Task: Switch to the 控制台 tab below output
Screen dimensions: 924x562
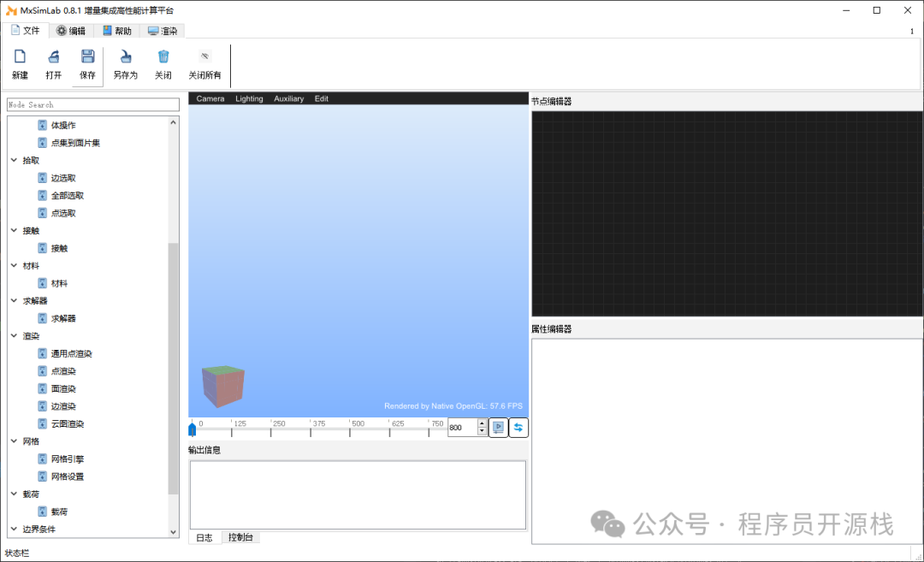Action: (240, 536)
